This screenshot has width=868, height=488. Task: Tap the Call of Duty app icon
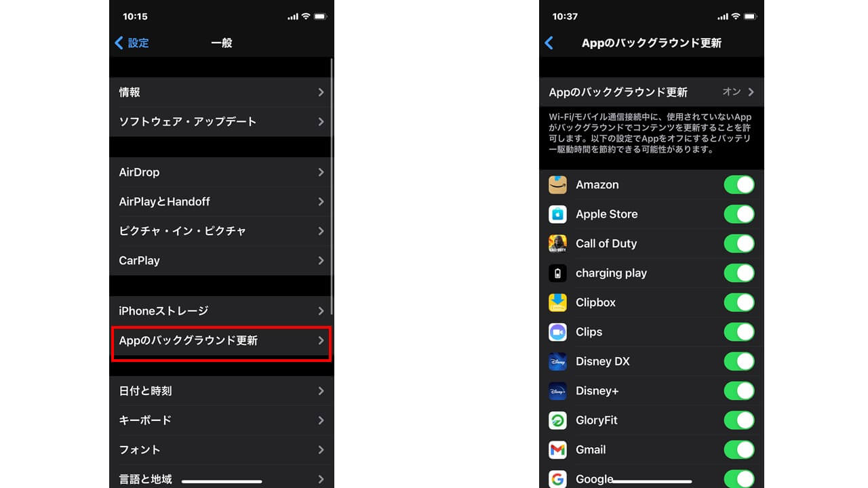(x=557, y=244)
